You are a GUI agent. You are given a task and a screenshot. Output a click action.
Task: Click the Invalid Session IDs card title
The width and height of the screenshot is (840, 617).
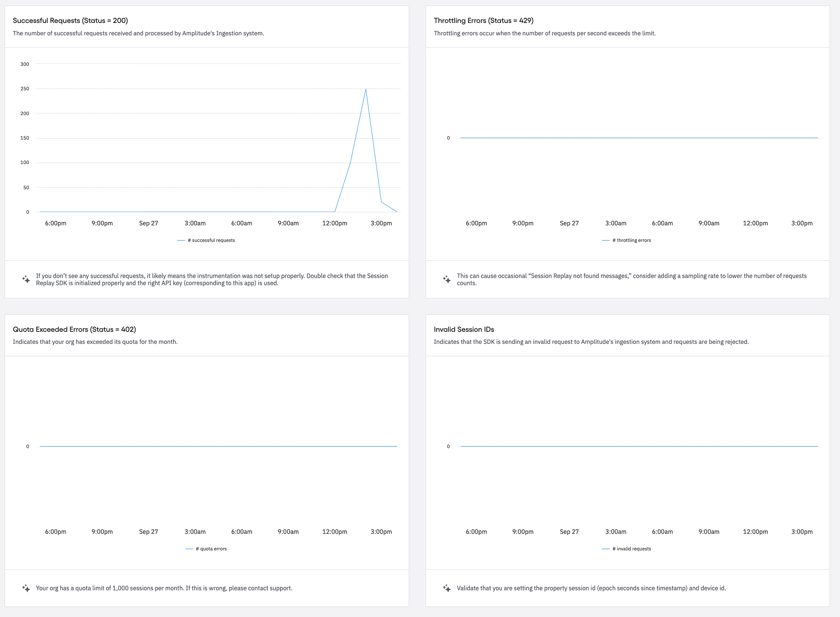(x=464, y=330)
